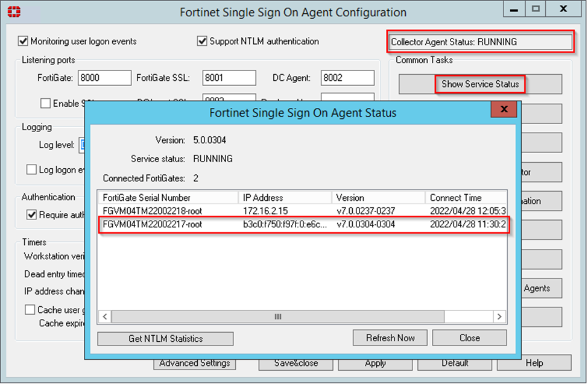
Task: Toggle the Require authentication checkbox
Action: coord(31,215)
